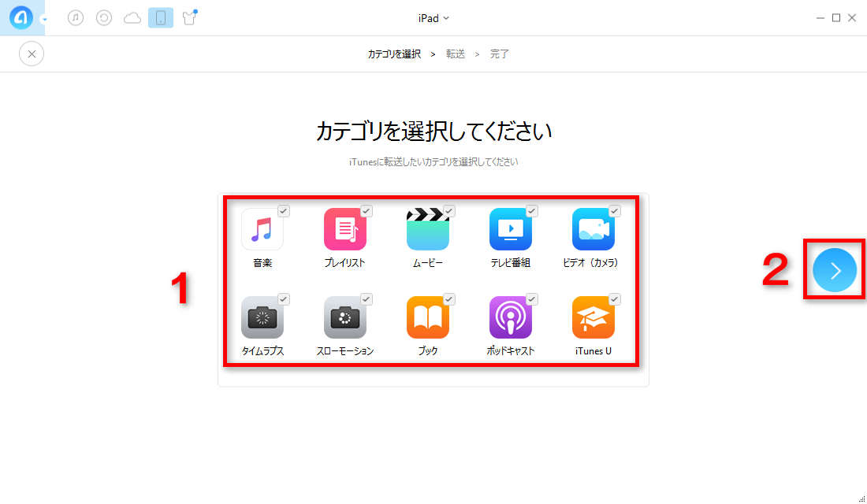Click the カテゴリを選択してください heading
This screenshot has height=504, width=867.
click(x=433, y=132)
